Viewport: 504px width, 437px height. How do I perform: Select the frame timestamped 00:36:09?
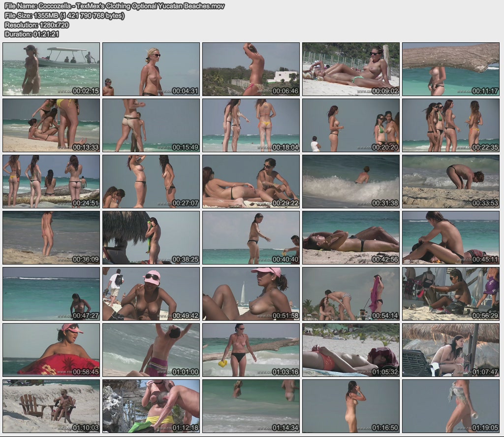pyautogui.click(x=51, y=237)
